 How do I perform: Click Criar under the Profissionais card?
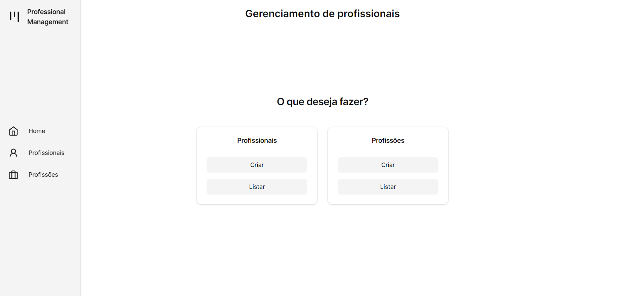coord(257,165)
